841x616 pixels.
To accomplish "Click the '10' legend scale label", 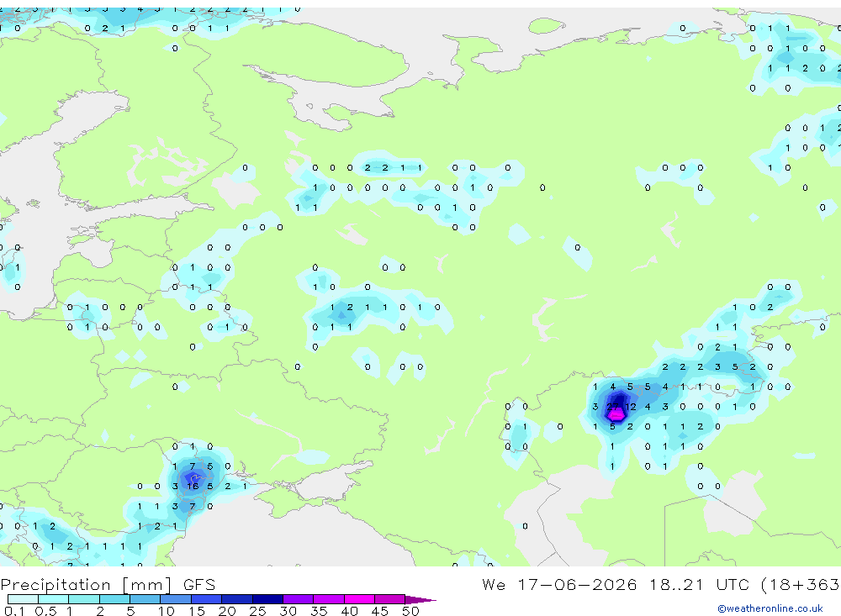I will (166, 611).
